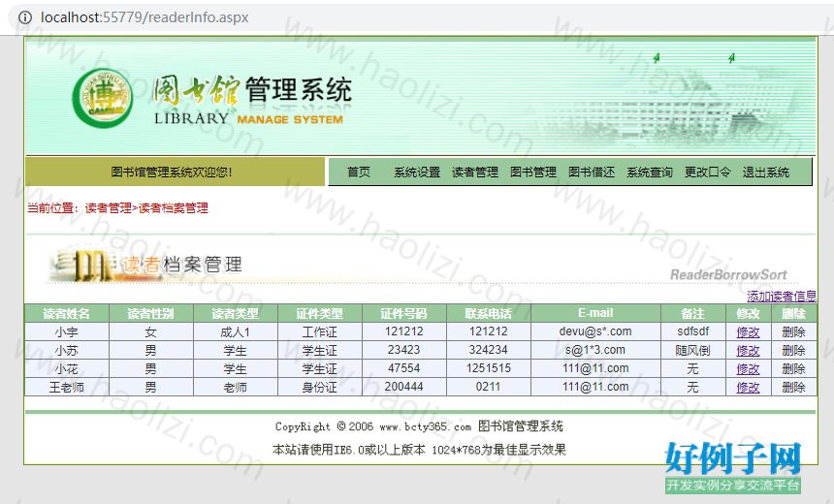Viewport: 834px width, 504px height.
Task: Open the 图书借还 menu
Action: click(x=592, y=173)
